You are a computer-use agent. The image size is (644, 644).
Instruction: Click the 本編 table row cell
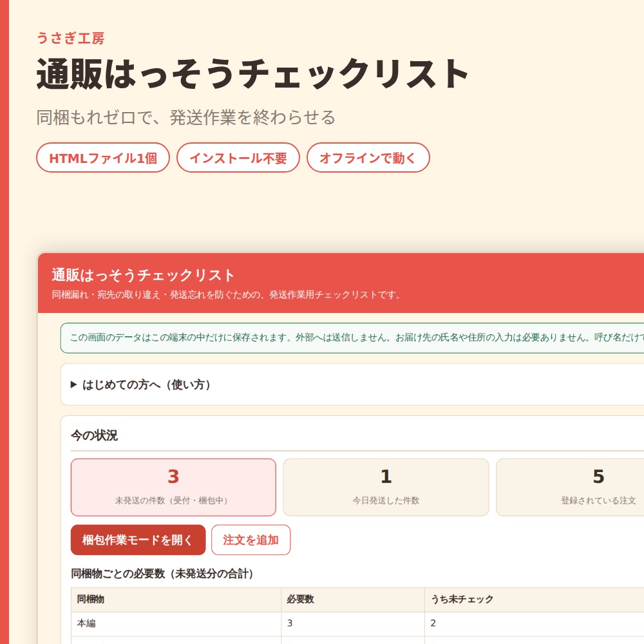pos(176,624)
